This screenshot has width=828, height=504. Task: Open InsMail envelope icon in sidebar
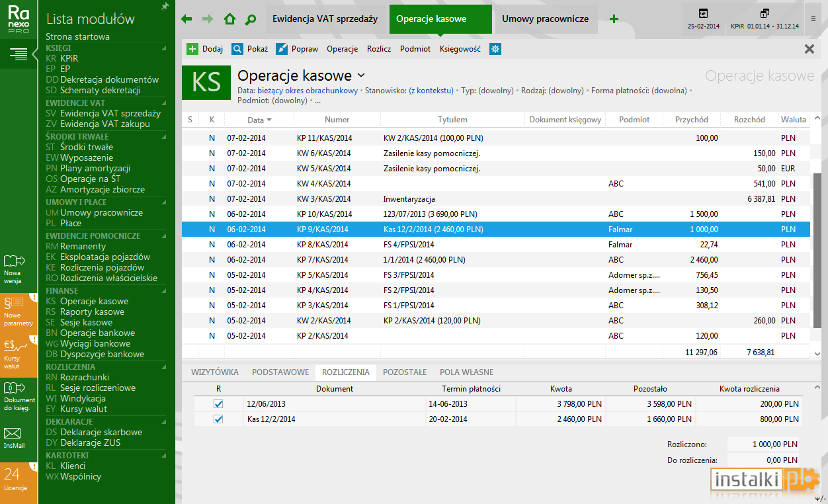pos(13,438)
